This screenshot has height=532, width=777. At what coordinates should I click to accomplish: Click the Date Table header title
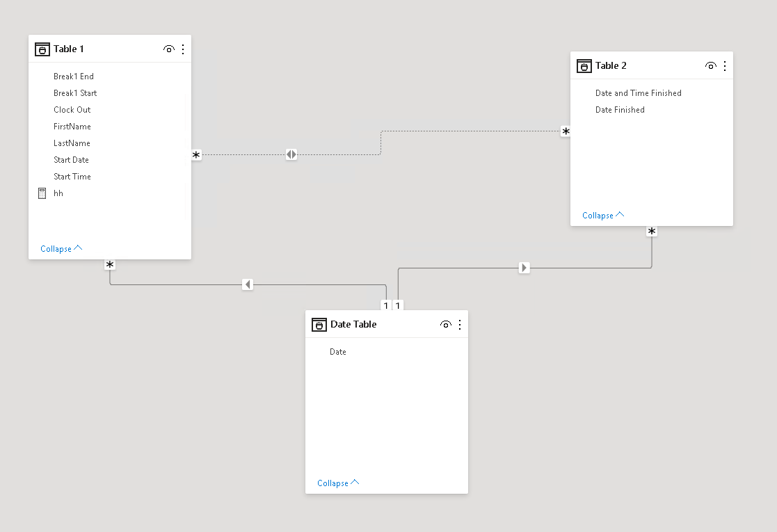tap(353, 325)
